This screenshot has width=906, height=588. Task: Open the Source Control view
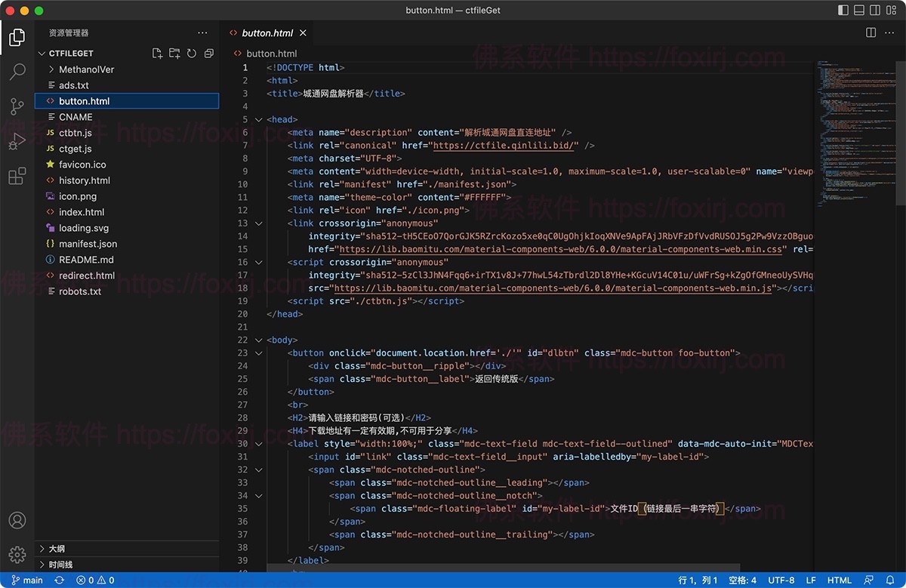point(17,106)
